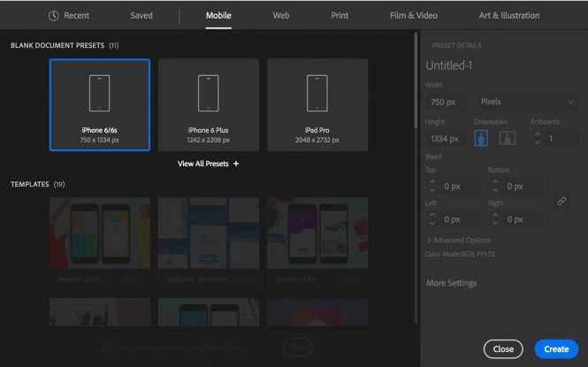This screenshot has width=588, height=367.
Task: Open Art & Illustration tab
Action: [x=509, y=15]
